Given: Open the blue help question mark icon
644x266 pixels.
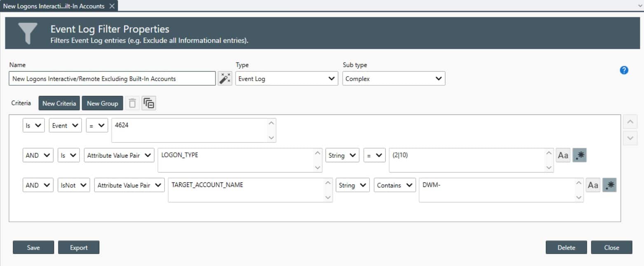Looking at the screenshot, I should pos(624,70).
